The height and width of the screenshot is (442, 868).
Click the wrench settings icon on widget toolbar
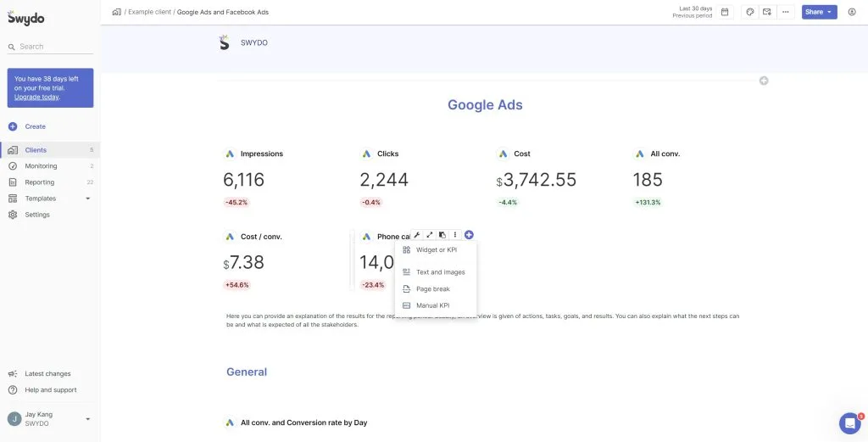pyautogui.click(x=417, y=235)
